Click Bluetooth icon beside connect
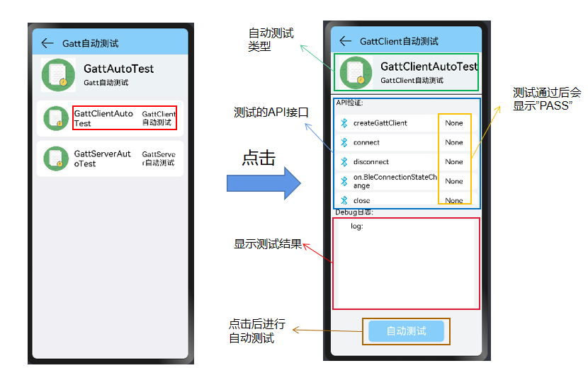This screenshot has height=380, width=588. coord(344,142)
